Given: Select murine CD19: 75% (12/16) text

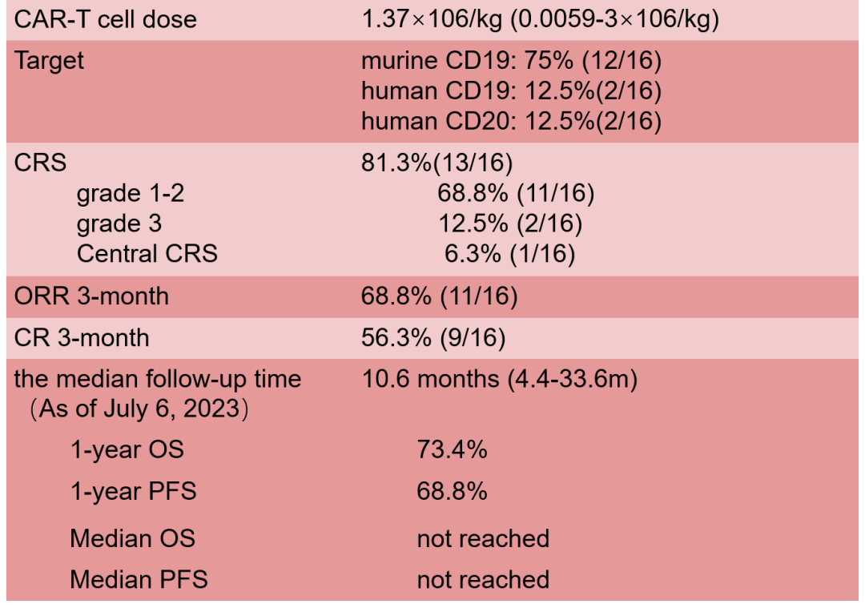Looking at the screenshot, I should 512,62.
